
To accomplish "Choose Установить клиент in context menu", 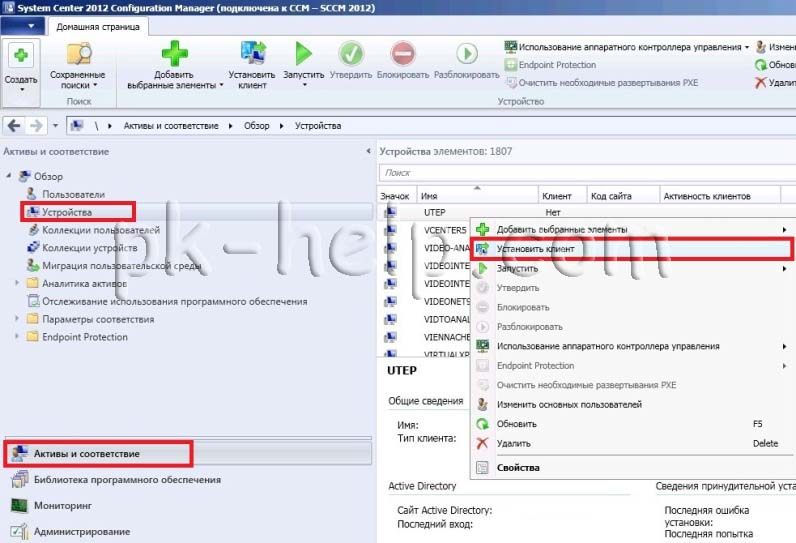I will coord(631,249).
